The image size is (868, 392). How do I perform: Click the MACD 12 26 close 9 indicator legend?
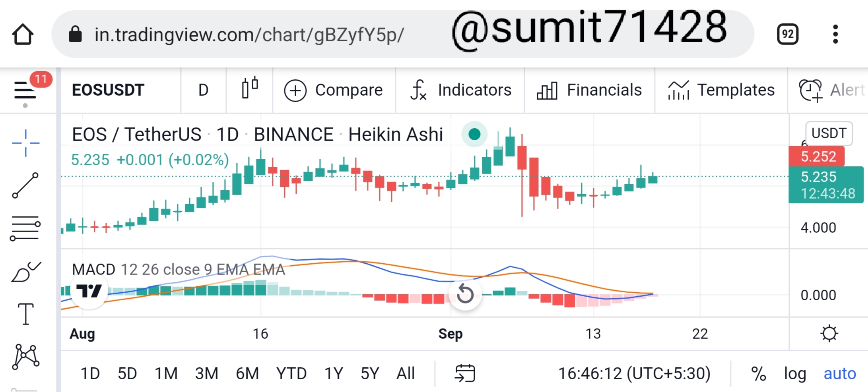(x=179, y=269)
